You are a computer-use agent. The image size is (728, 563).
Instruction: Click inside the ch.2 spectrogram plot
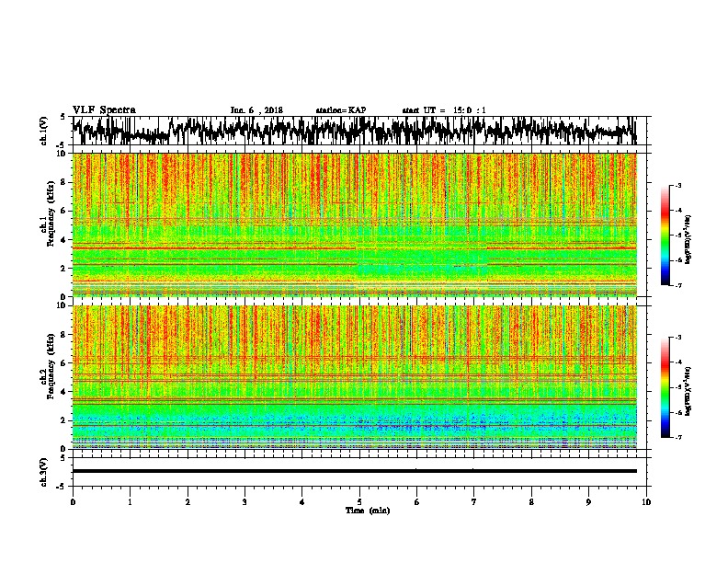click(354, 377)
